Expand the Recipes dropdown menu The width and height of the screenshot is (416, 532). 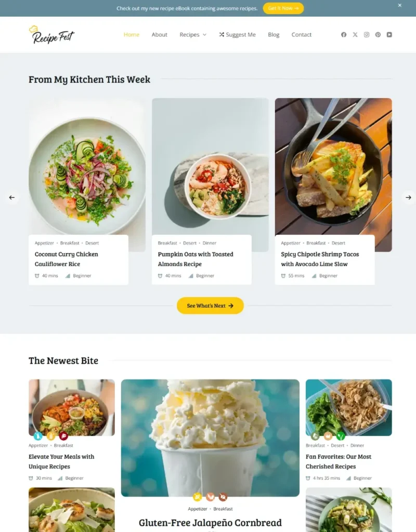[193, 35]
